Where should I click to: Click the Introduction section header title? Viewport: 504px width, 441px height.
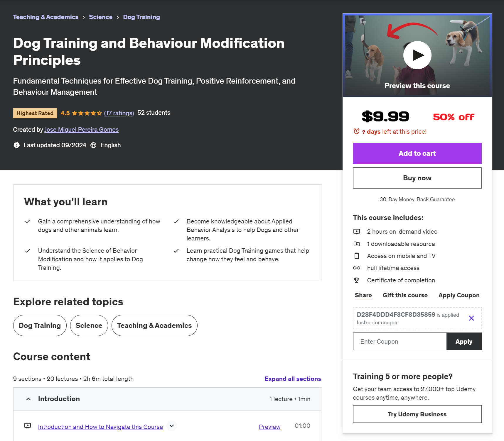(x=59, y=399)
